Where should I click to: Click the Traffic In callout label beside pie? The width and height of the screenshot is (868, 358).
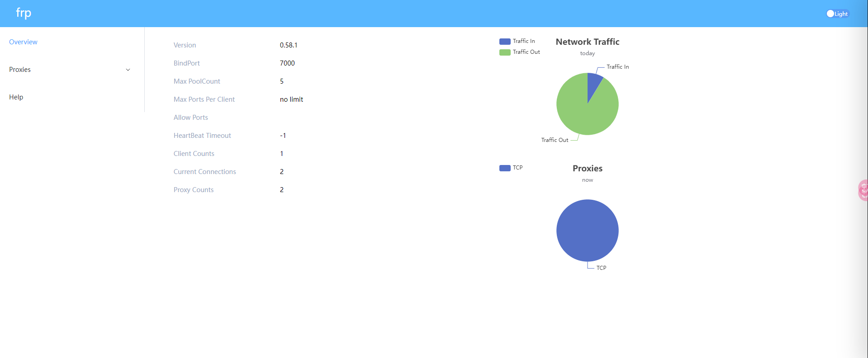pos(617,67)
